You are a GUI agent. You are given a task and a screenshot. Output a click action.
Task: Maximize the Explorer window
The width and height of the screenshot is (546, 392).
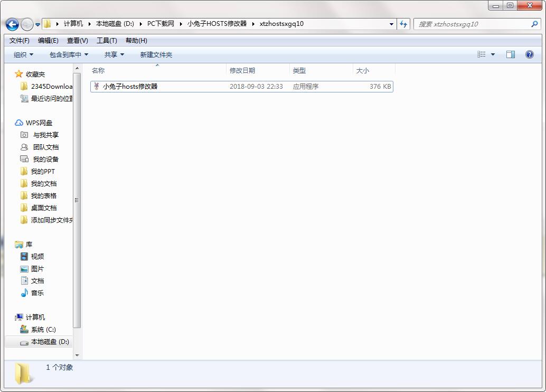510,6
